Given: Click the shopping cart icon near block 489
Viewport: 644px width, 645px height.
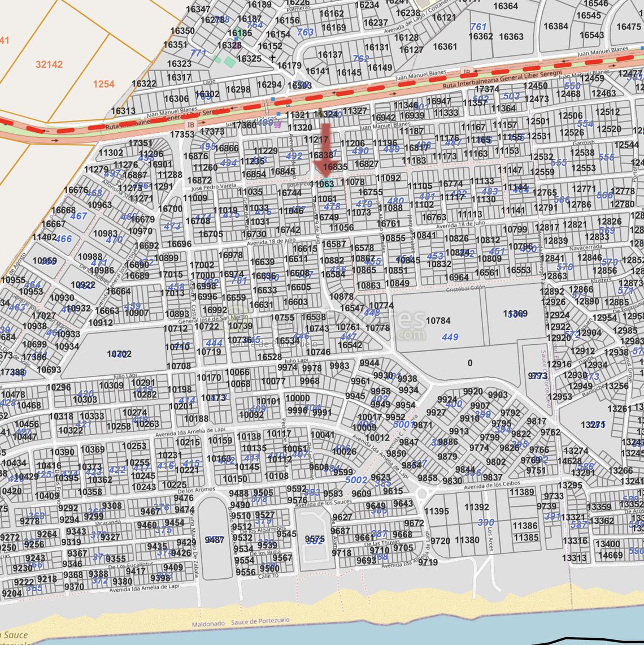Looking at the screenshot, I should (x=277, y=125).
